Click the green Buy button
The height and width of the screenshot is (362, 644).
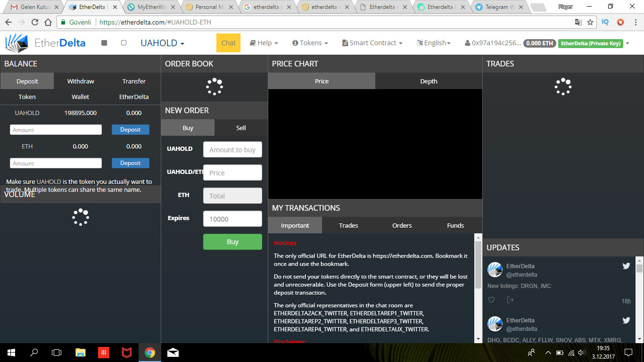tap(232, 242)
